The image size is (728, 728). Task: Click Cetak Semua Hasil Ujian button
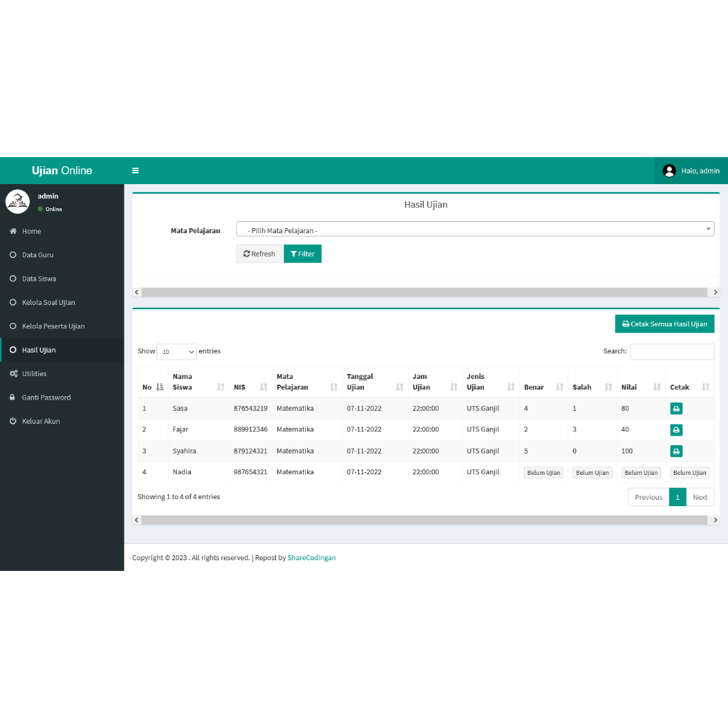point(664,324)
